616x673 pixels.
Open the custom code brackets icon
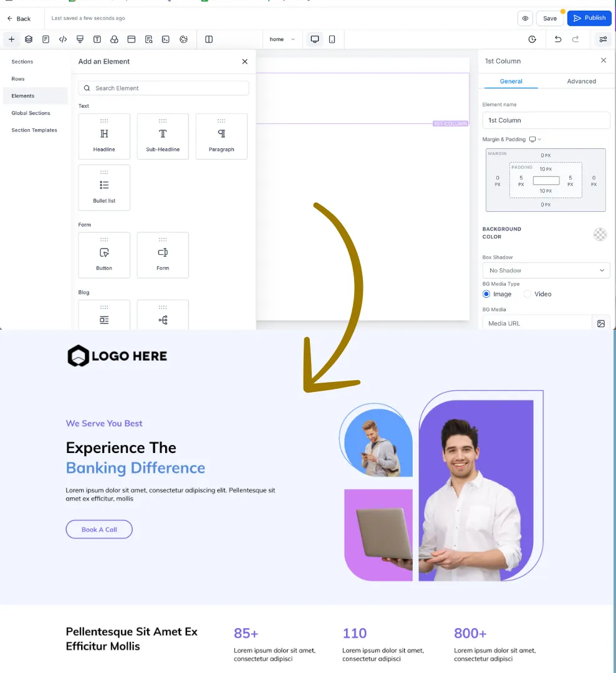pos(63,39)
